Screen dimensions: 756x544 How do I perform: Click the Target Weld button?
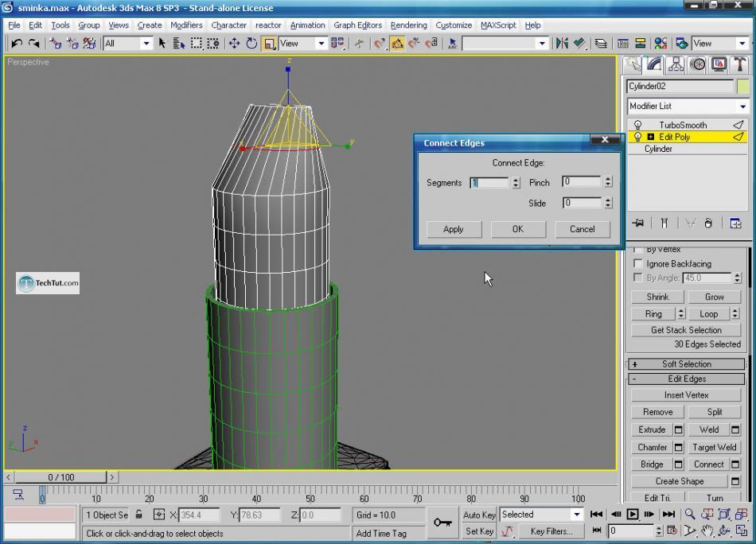(714, 447)
